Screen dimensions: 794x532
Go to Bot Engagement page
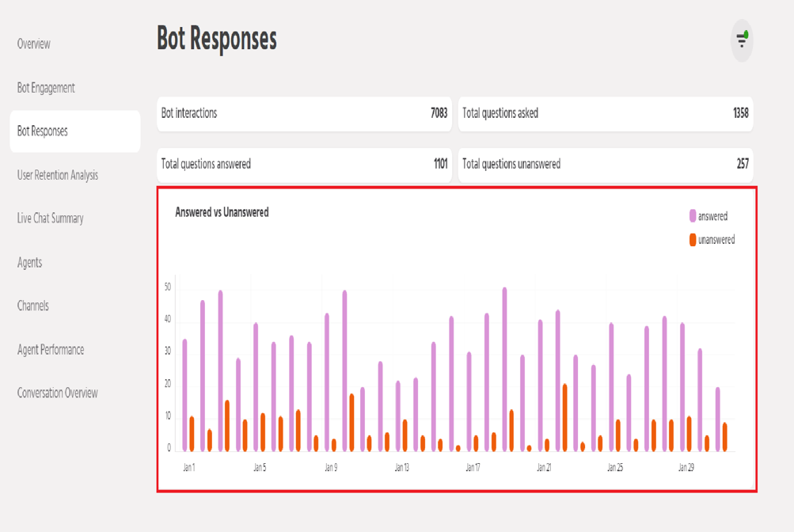coord(46,88)
